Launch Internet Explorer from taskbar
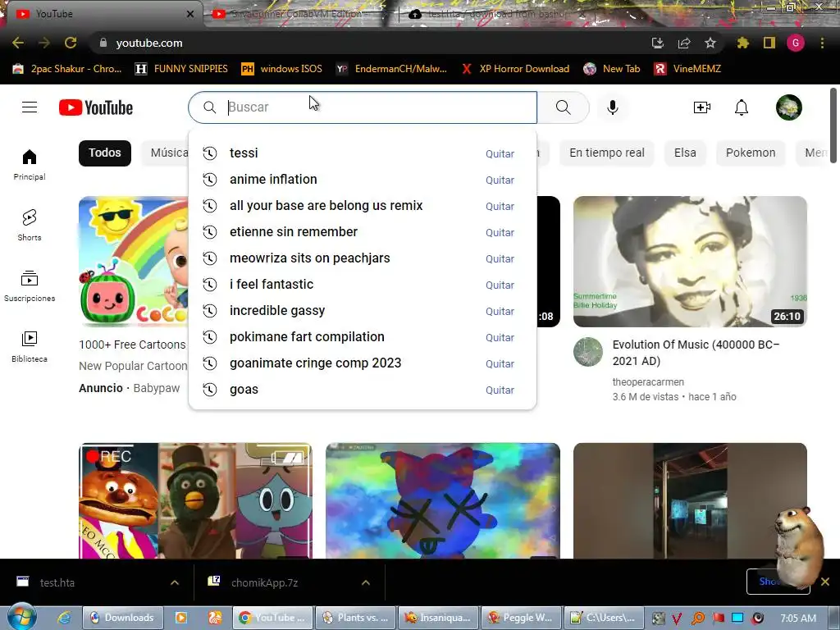 tap(64, 618)
